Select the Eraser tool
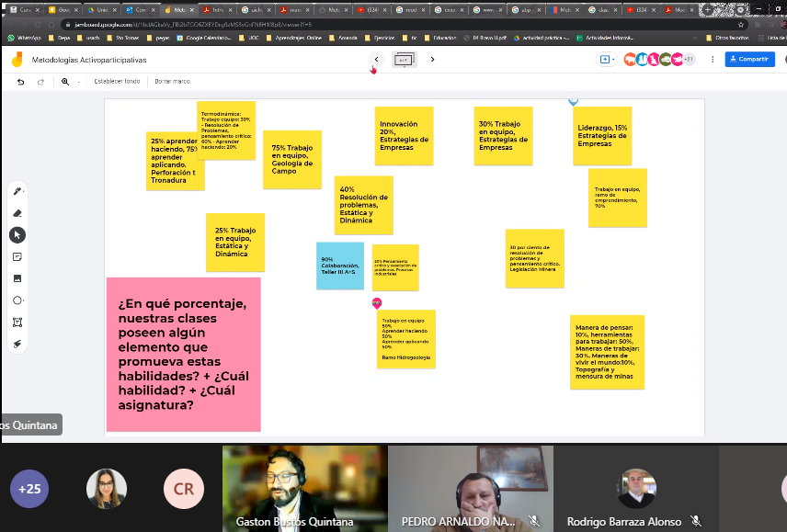The height and width of the screenshot is (532, 787). [17, 213]
